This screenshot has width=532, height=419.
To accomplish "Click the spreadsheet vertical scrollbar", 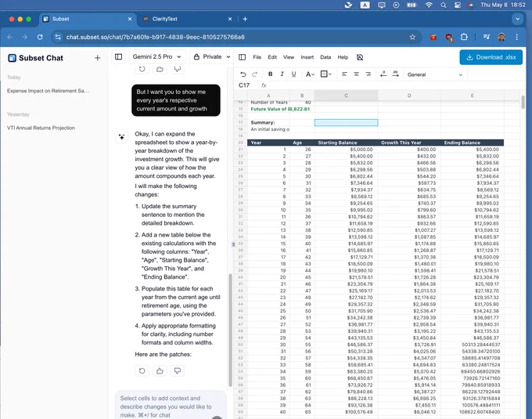I will (523, 102).
